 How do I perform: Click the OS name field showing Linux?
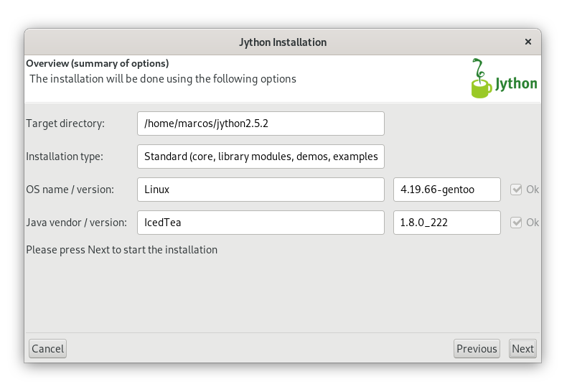point(261,190)
